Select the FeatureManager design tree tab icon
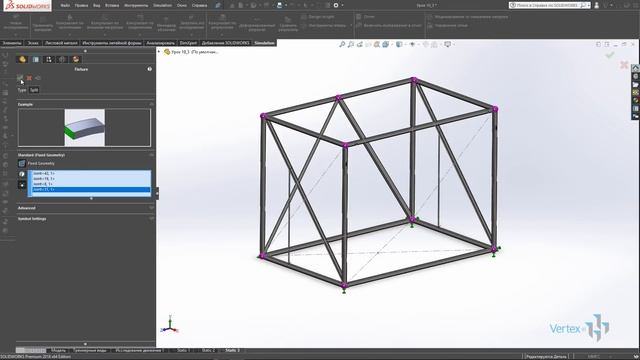The height and width of the screenshot is (360, 640). [22, 60]
